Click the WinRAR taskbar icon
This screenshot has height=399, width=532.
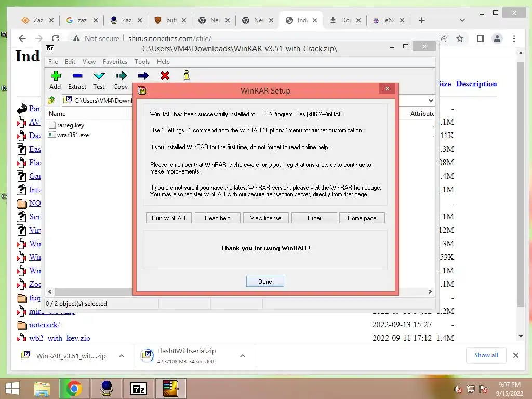click(170, 389)
